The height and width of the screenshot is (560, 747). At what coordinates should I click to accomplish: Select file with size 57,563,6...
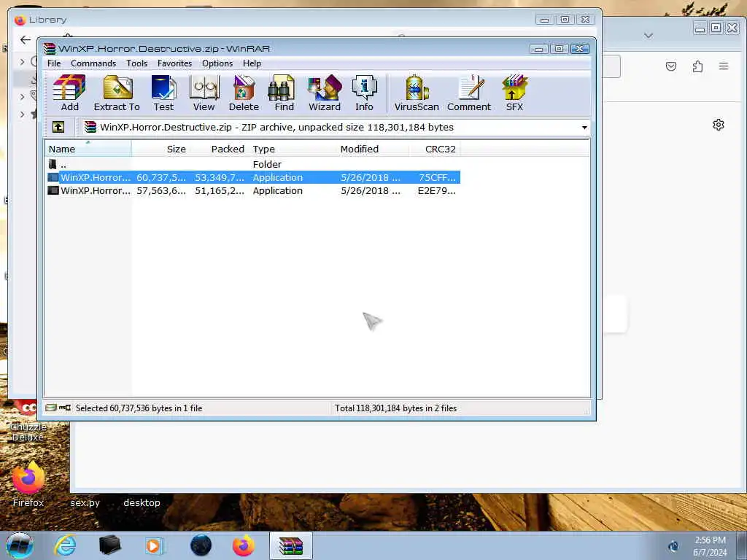point(252,190)
